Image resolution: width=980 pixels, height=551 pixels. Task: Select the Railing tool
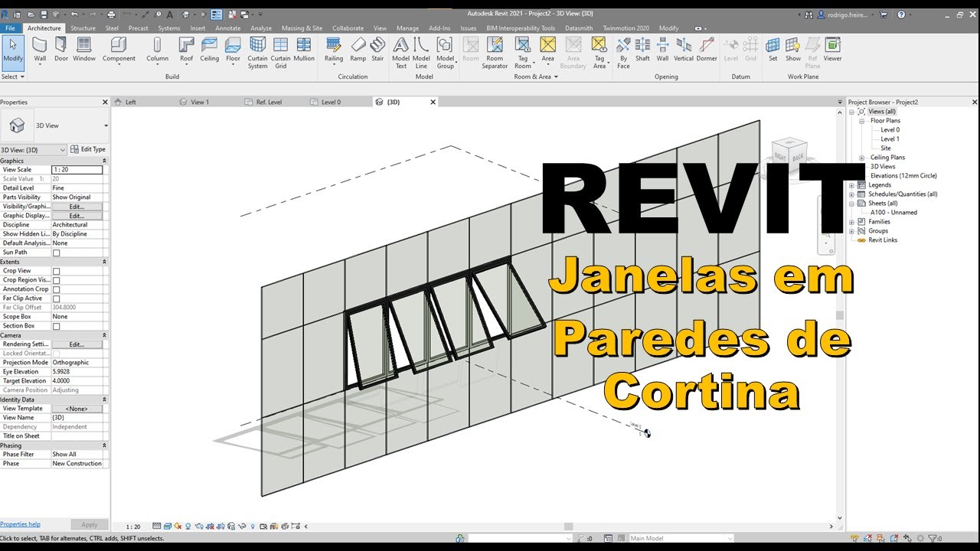tap(334, 49)
